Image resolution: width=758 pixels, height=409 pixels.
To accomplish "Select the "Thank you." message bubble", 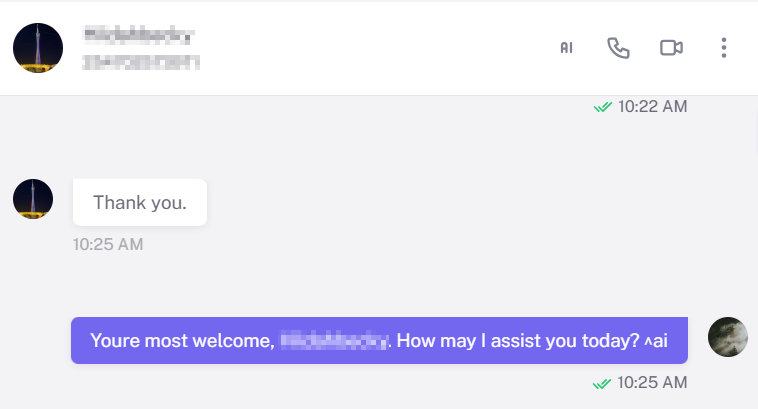I will point(140,202).
